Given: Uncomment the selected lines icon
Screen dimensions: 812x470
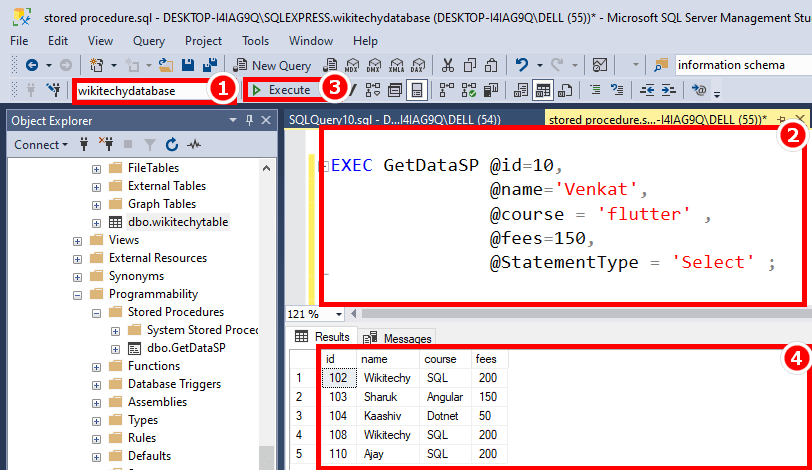Looking at the screenshot, I should 617,90.
